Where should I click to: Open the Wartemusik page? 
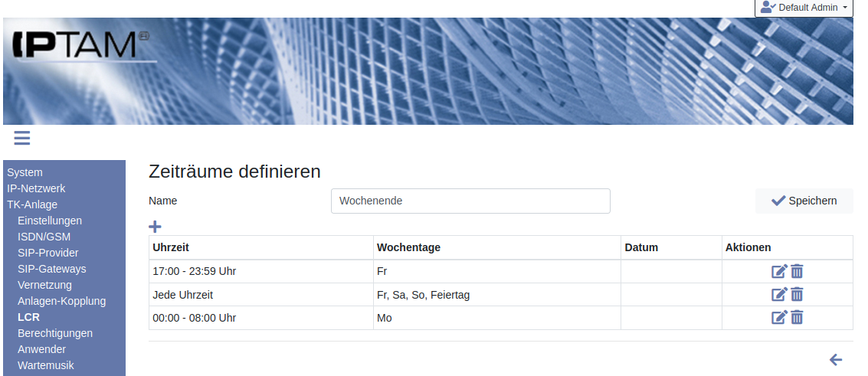pyautogui.click(x=46, y=365)
